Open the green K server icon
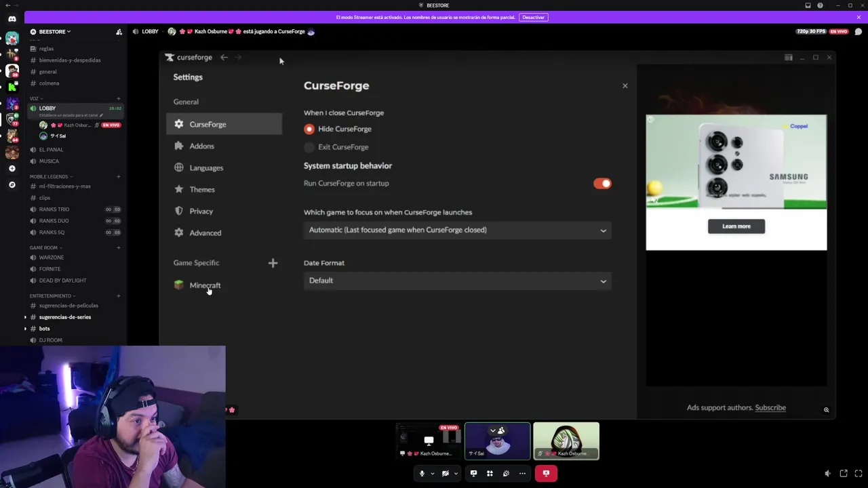Screen dimensions: 868x488 point(12,87)
